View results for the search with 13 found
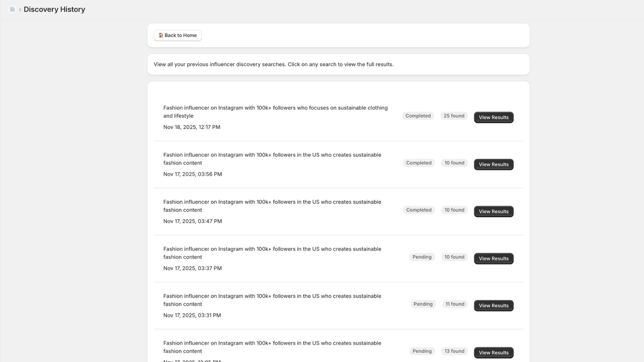644x362 pixels. [493, 353]
